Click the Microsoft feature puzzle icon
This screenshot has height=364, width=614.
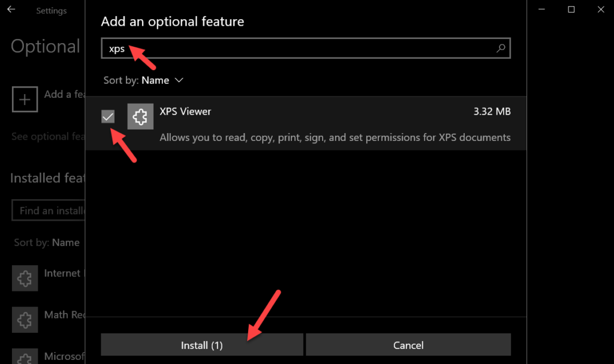tap(25, 356)
